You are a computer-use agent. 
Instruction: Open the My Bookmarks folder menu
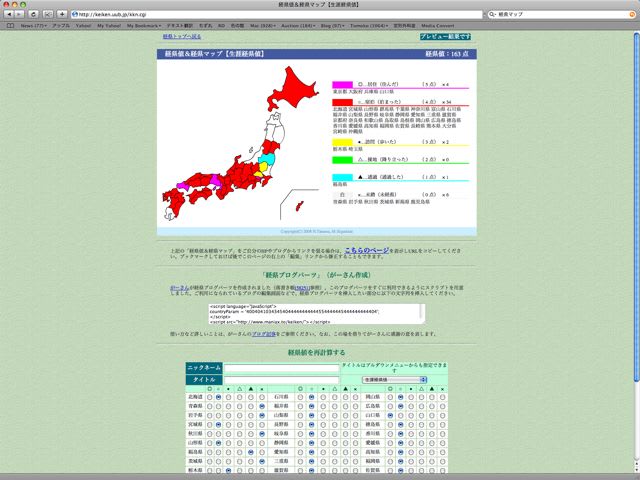(x=144, y=26)
